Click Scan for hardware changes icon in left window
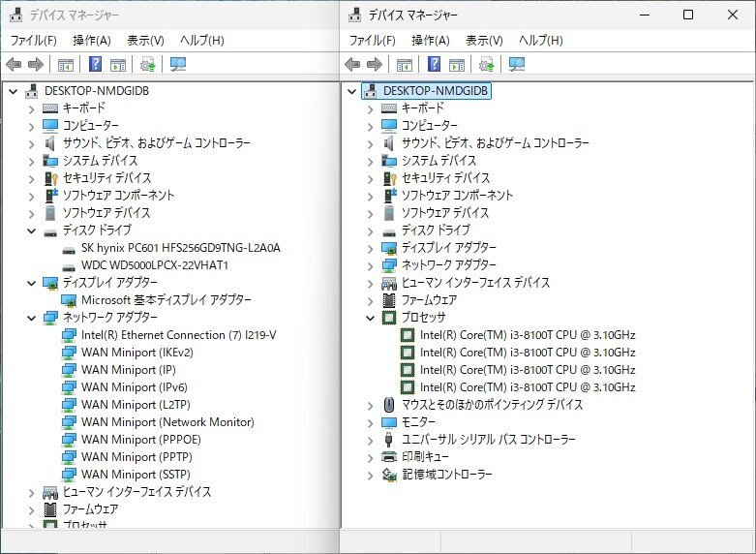The height and width of the screenshot is (554, 756). [x=178, y=64]
